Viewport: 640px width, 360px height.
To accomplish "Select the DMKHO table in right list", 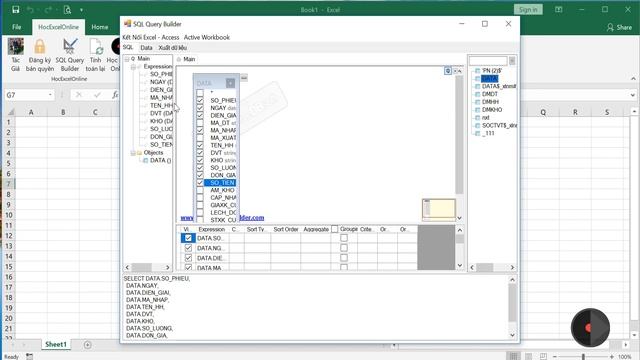I will click(x=492, y=110).
